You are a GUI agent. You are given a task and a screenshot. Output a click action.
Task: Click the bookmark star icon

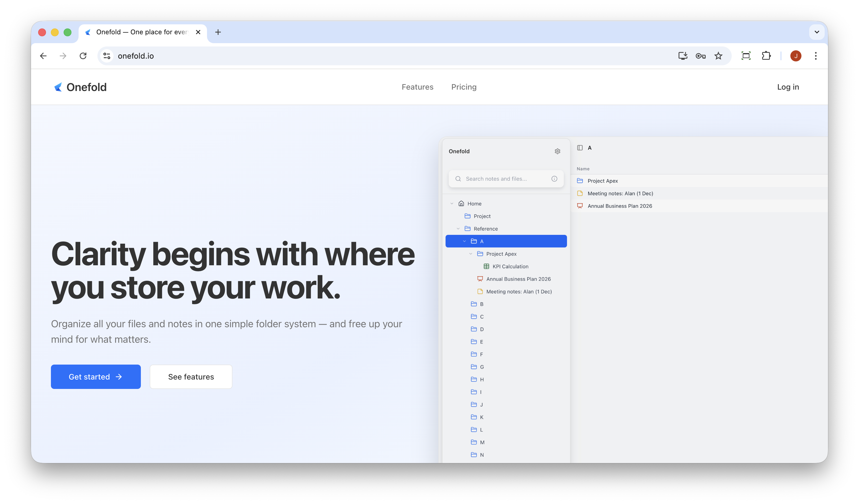pyautogui.click(x=719, y=56)
